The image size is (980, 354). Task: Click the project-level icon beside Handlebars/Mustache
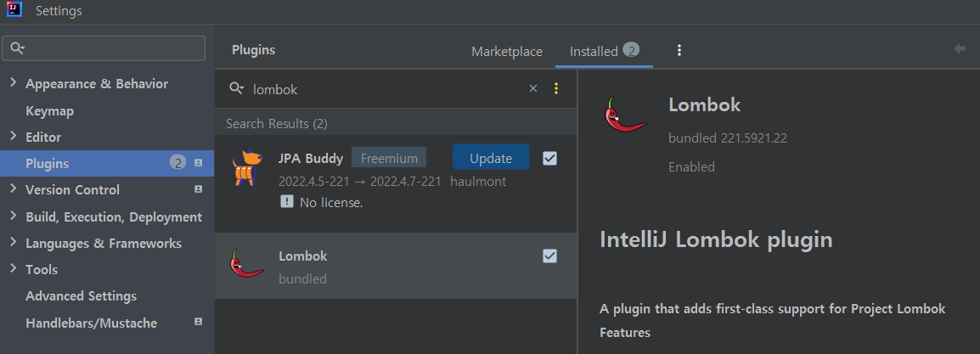[x=198, y=322]
